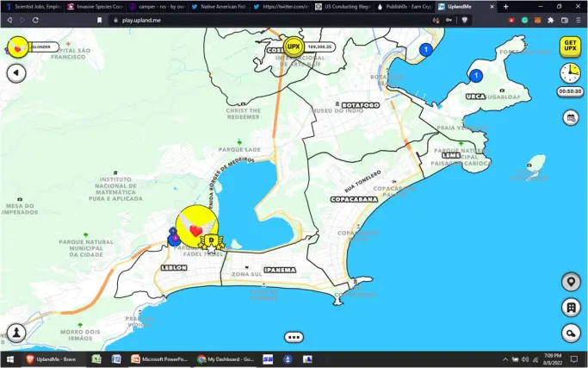
Task: Click the Botafogo neighborhood label
Action: point(361,105)
